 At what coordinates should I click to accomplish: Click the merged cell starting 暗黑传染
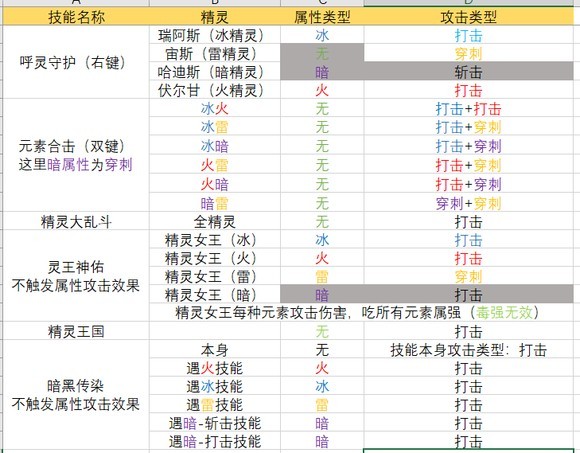[76, 395]
